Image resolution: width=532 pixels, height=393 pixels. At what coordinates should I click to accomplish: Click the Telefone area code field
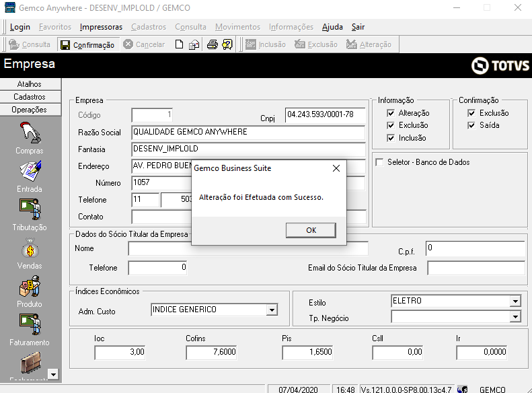pos(145,200)
